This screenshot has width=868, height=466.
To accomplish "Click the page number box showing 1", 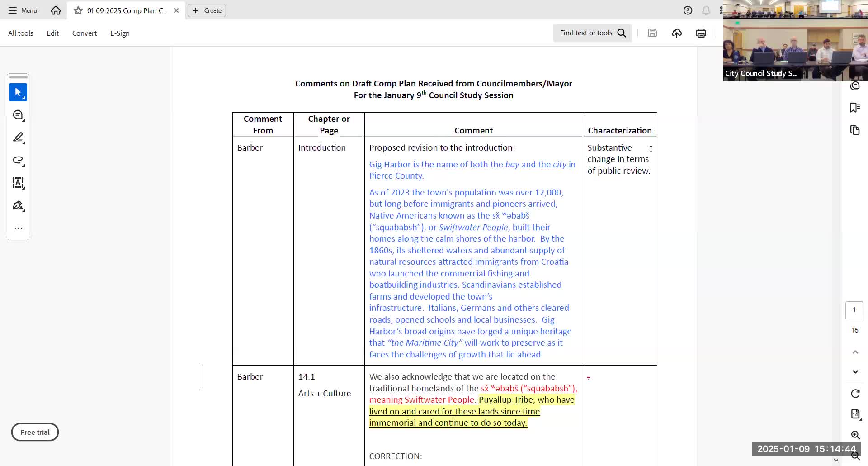I will tap(854, 310).
